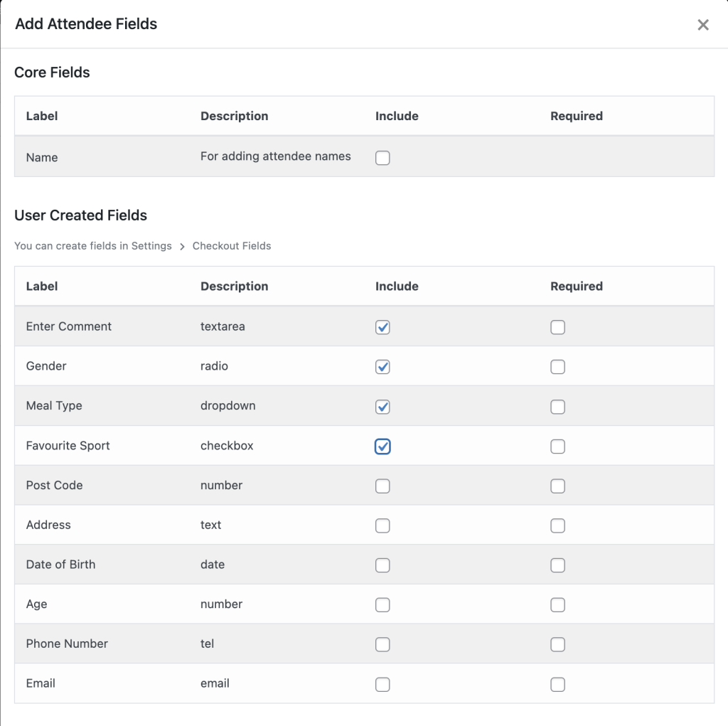Open the Settings link in breadcrumb
The image size is (728, 726).
pos(153,246)
